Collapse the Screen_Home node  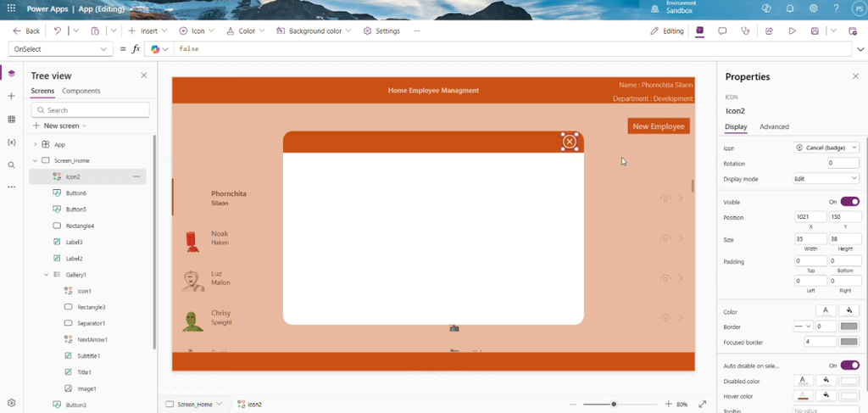coord(36,160)
